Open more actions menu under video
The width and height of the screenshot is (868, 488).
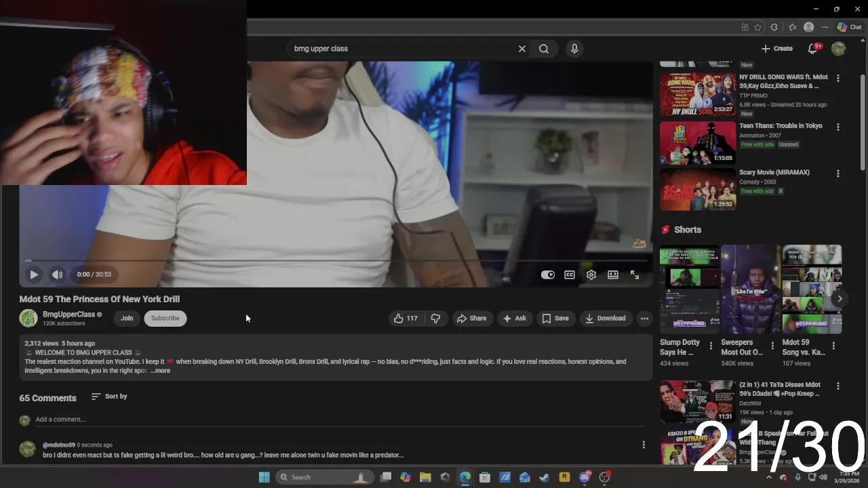[x=644, y=319]
